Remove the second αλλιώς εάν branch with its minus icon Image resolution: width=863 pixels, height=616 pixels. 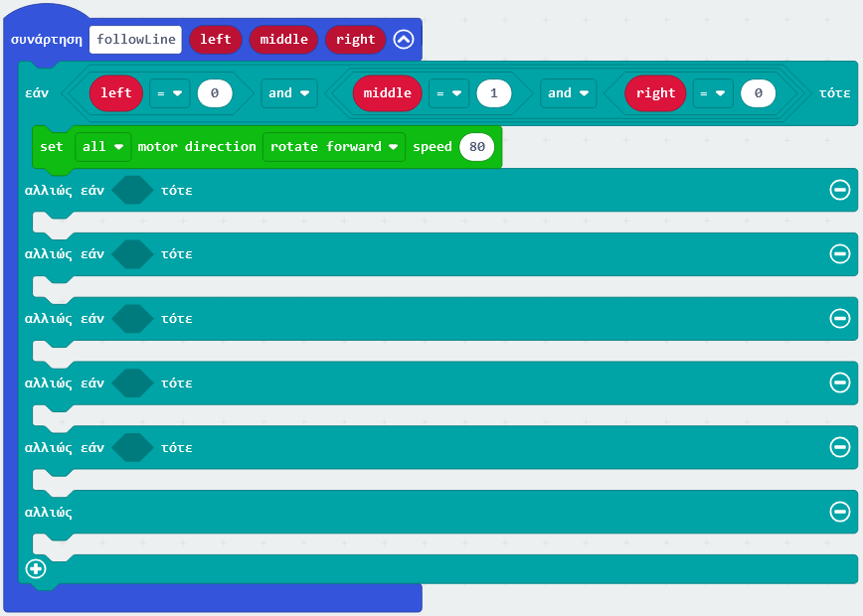840,253
